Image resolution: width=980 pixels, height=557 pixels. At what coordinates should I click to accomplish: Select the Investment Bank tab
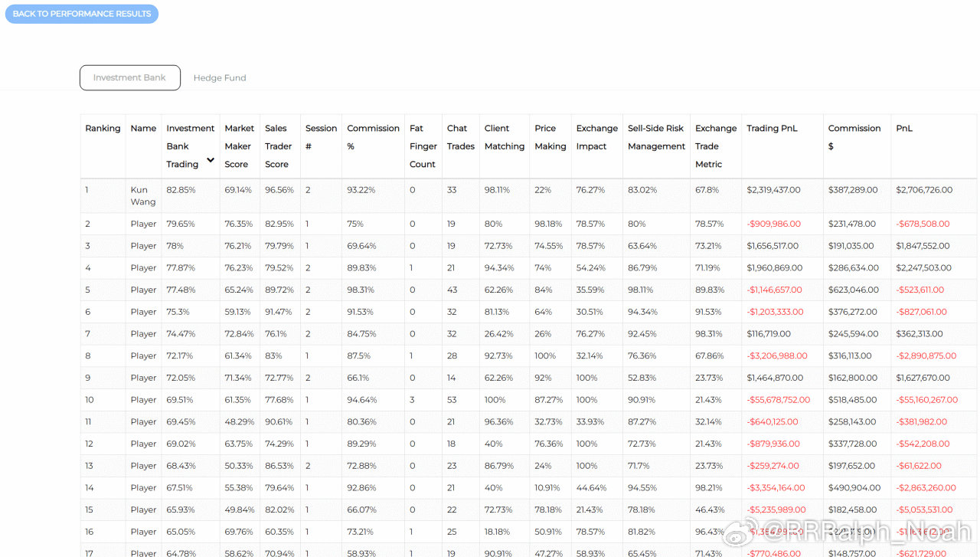[x=130, y=77]
